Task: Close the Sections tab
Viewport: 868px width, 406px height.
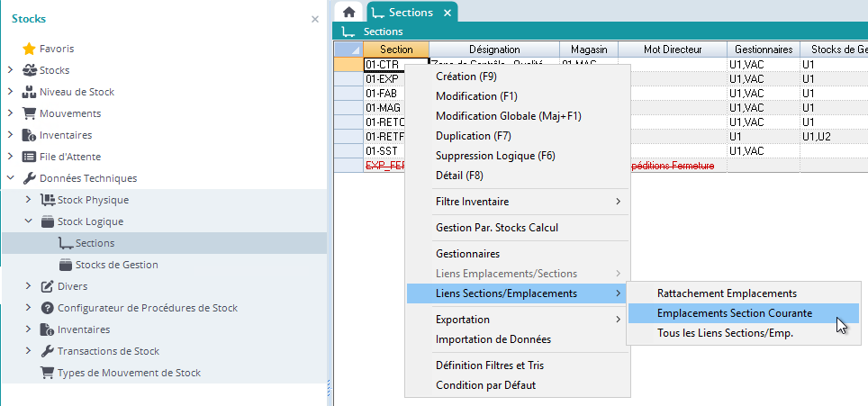Action: (x=447, y=13)
